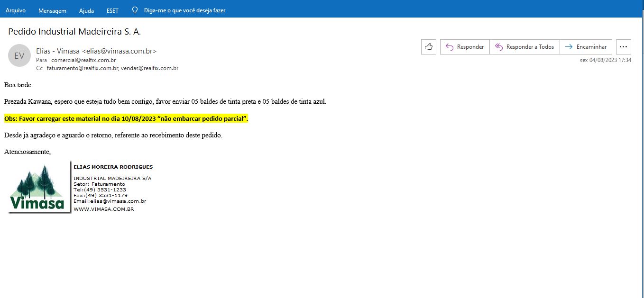Switch to the Mensagem tab

tap(52, 10)
